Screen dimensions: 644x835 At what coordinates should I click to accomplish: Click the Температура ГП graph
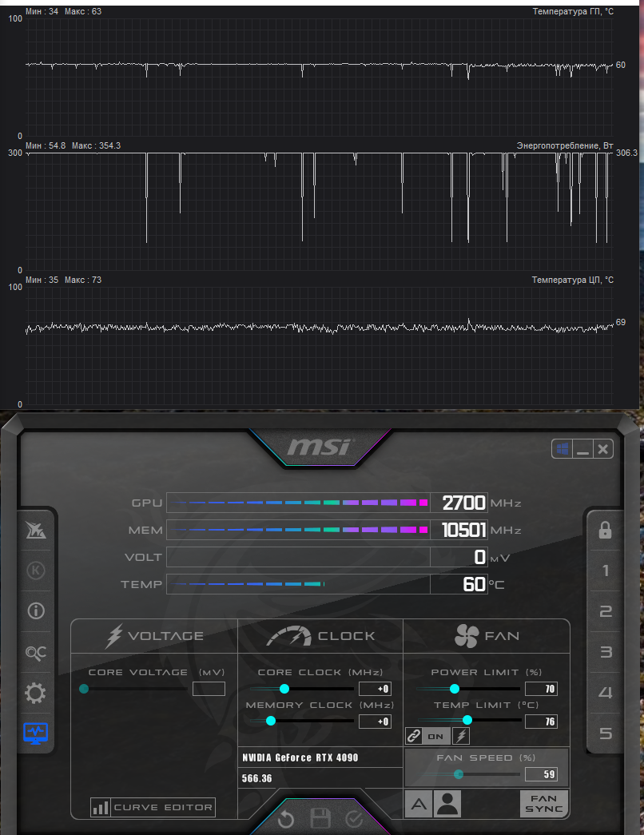pyautogui.click(x=320, y=78)
